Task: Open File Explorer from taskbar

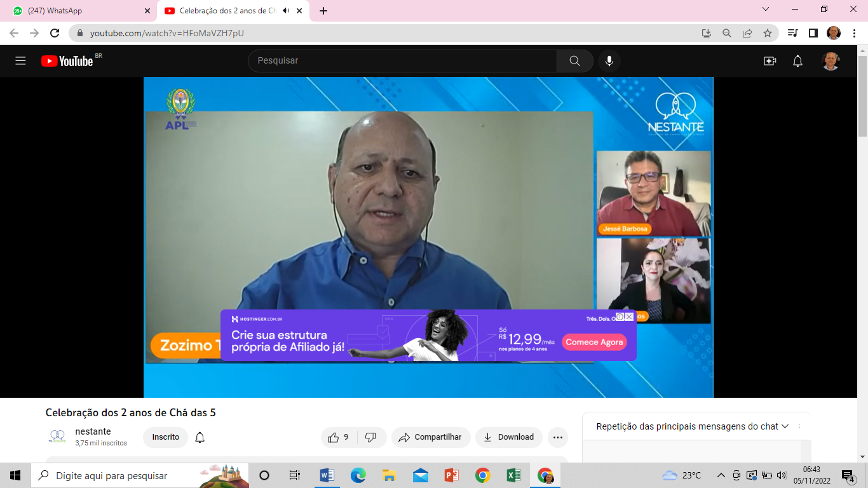Action: click(390, 475)
